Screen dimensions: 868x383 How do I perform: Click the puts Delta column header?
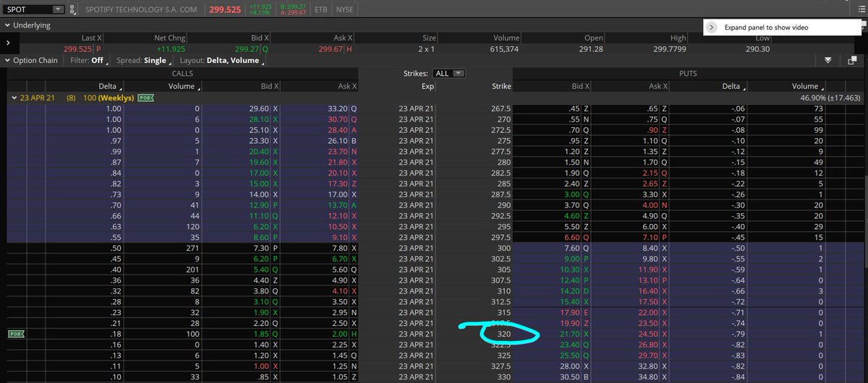click(731, 86)
